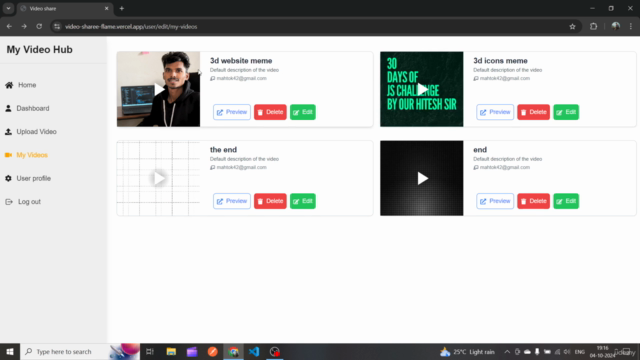
Task: Play the 30 Days of JS thumbnail
Action: (x=422, y=89)
